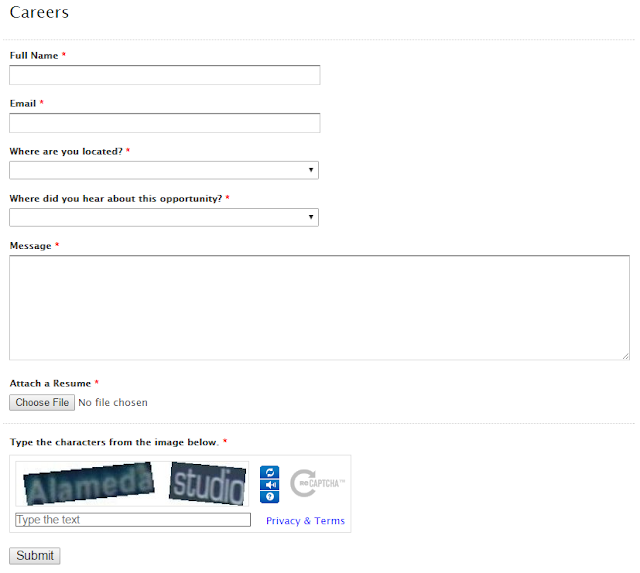Click the 'studio' CAPTCHA word image

point(208,484)
